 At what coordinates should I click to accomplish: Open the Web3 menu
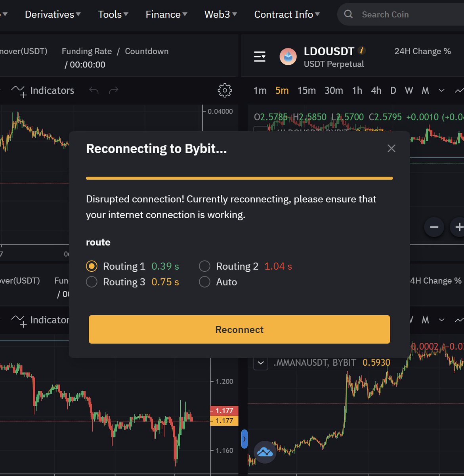coord(221,14)
